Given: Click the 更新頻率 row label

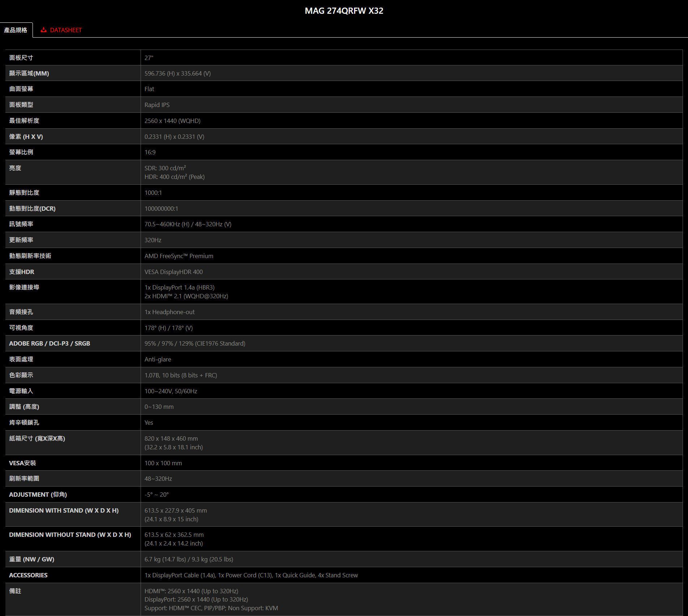Looking at the screenshot, I should [21, 240].
